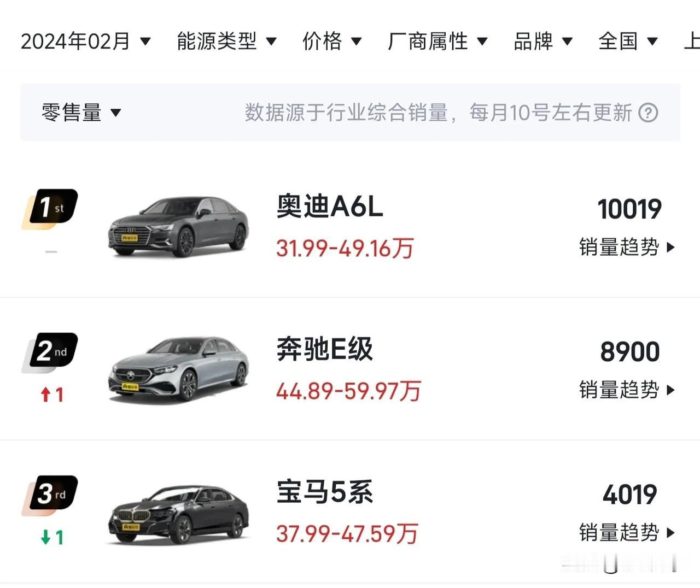700x588 pixels.
Task: Click the green down-arrow rank change indicator
Action: tap(52, 537)
